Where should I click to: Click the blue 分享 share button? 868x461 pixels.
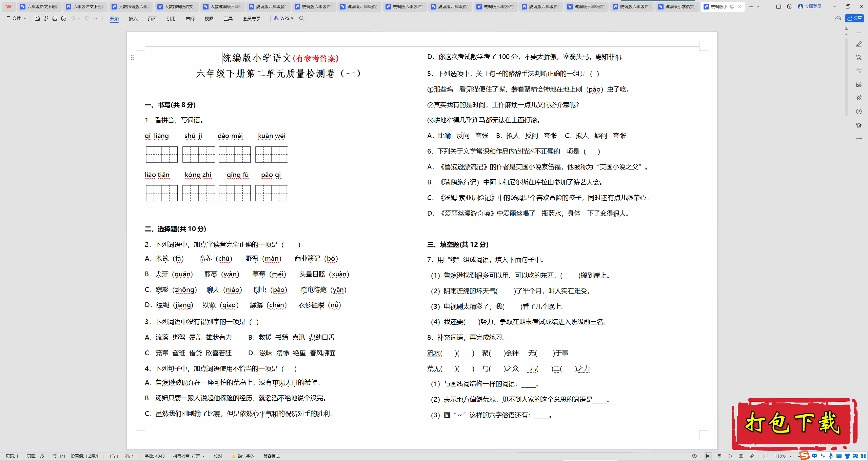[854, 18]
